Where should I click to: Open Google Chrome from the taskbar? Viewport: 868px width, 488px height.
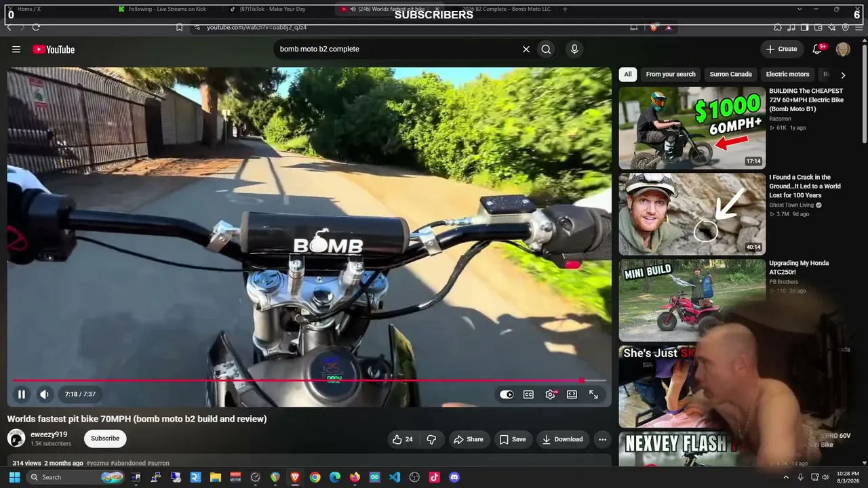[x=315, y=477]
